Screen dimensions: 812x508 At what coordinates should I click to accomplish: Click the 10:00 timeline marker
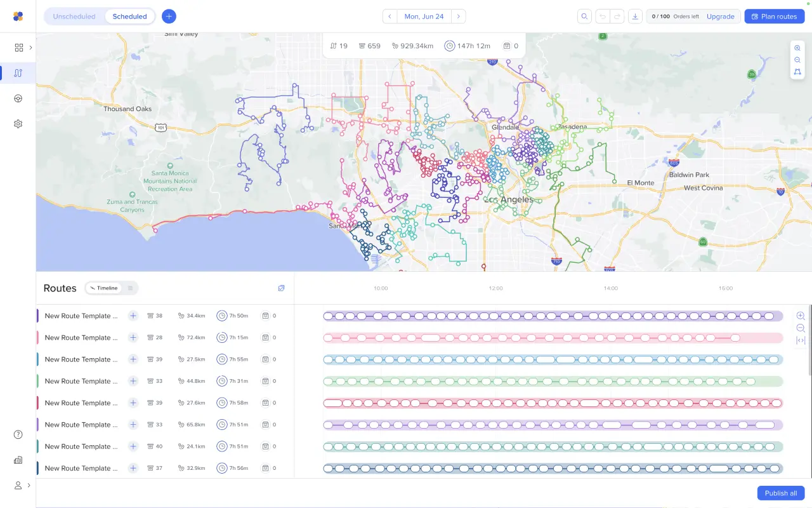[x=381, y=288]
